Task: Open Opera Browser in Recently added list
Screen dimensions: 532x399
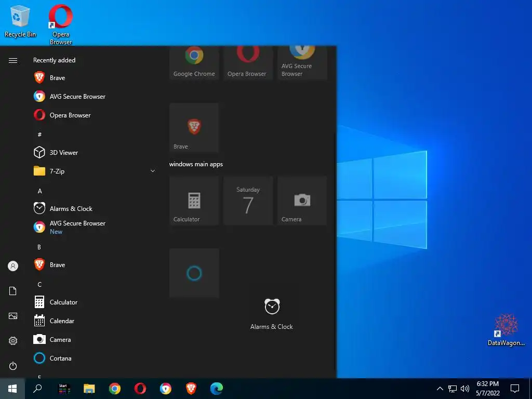Action: [x=95, y=115]
